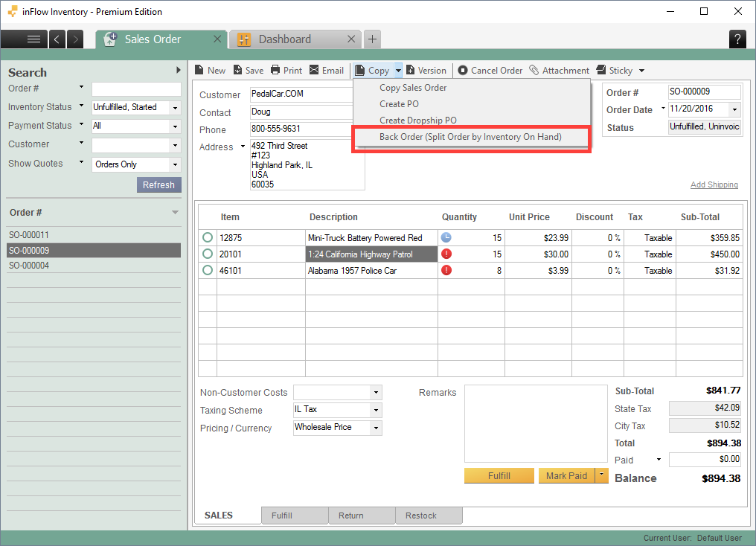Viewport: 756px width, 546px height.
Task: Click the Sales Order tab icon
Action: coord(110,39)
